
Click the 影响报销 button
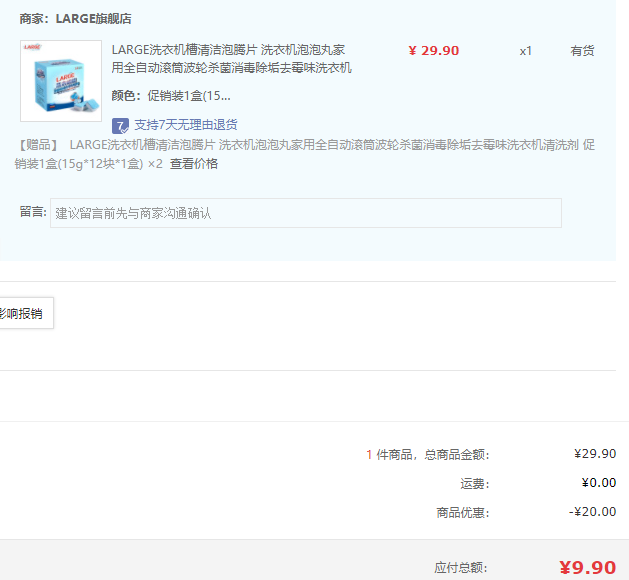pos(25,313)
